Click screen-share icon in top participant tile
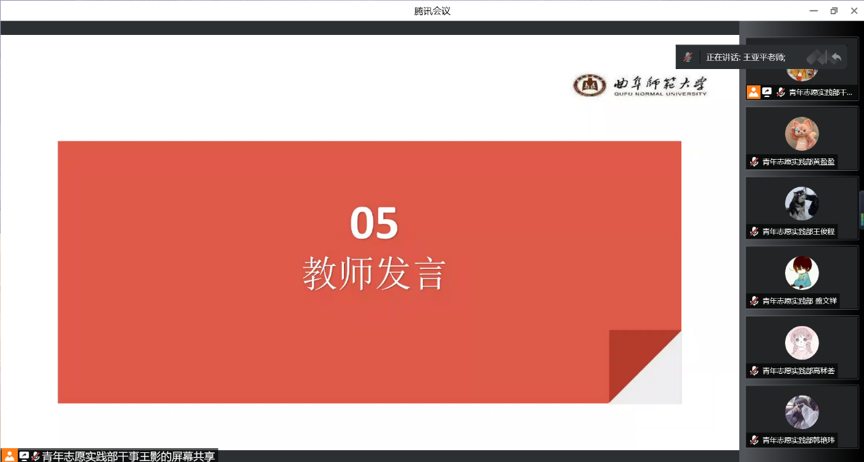This screenshot has height=462, width=864. pos(767,92)
